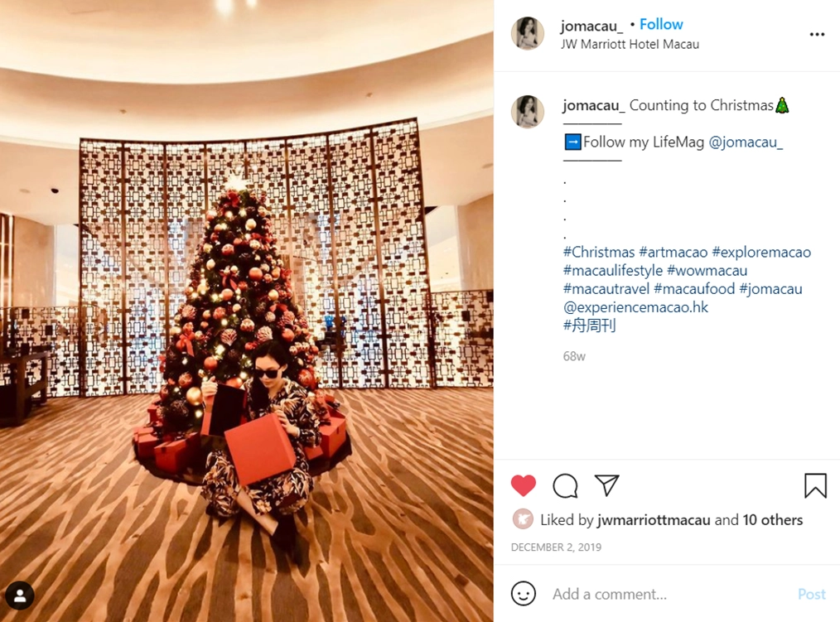Click the Post comment button
This screenshot has height=622, width=840.
coord(811,594)
